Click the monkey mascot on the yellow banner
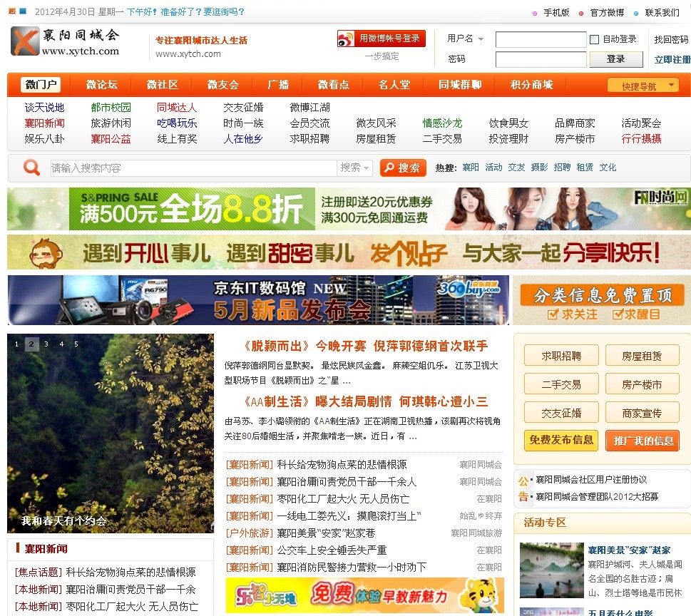 tap(44, 252)
